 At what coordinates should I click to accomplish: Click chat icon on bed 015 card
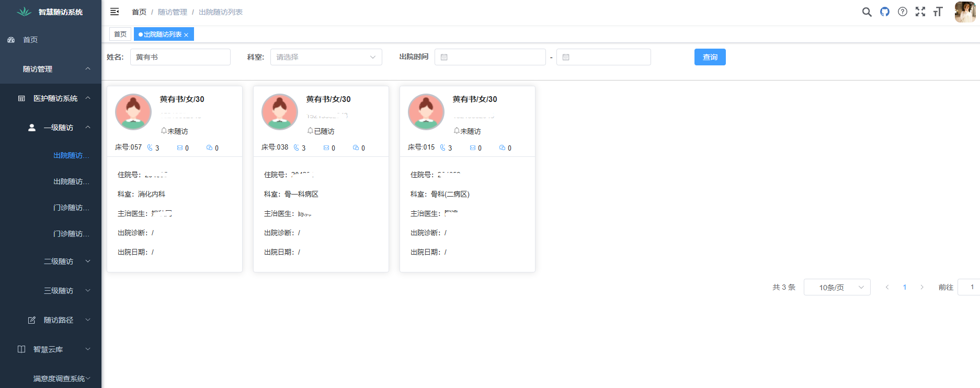pyautogui.click(x=502, y=148)
